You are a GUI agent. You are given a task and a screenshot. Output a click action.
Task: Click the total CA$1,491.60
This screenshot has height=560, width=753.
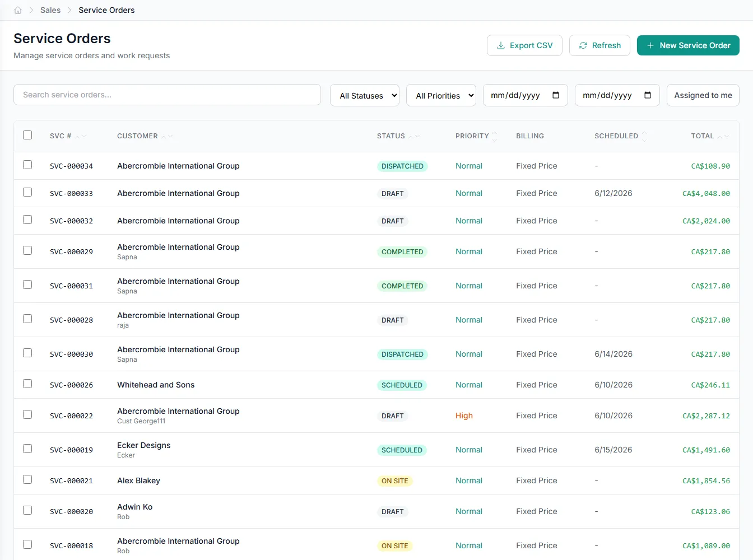(x=706, y=450)
